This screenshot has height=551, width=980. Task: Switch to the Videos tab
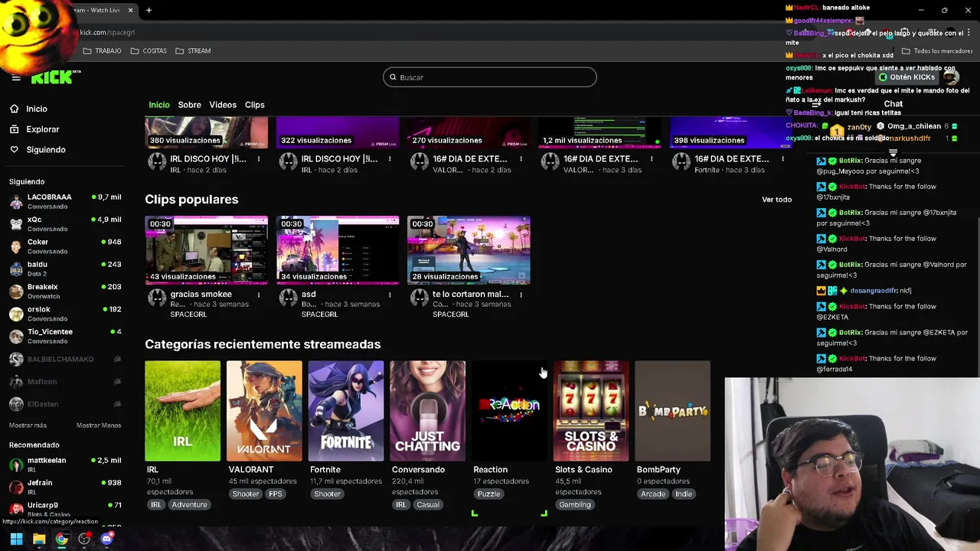[x=223, y=105]
